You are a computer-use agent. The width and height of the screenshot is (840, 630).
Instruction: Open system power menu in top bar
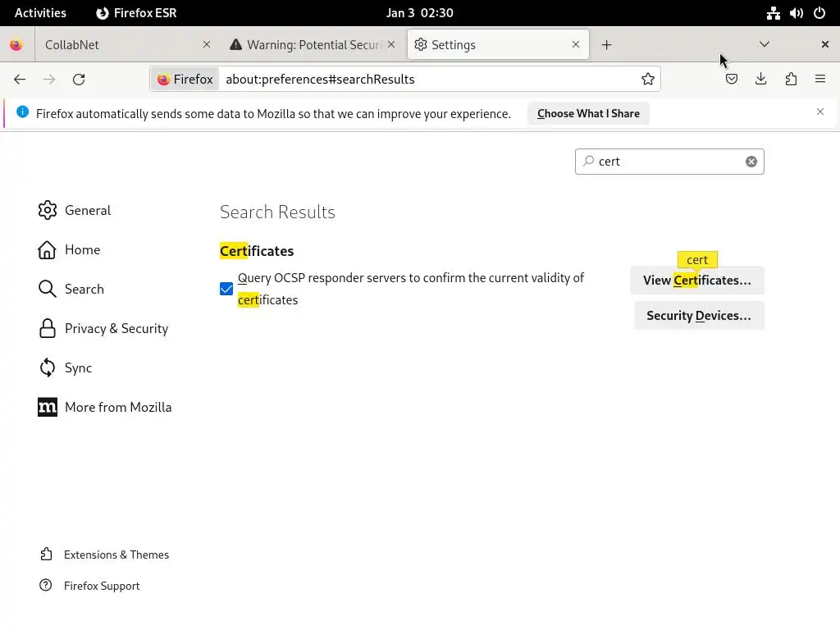tap(819, 13)
